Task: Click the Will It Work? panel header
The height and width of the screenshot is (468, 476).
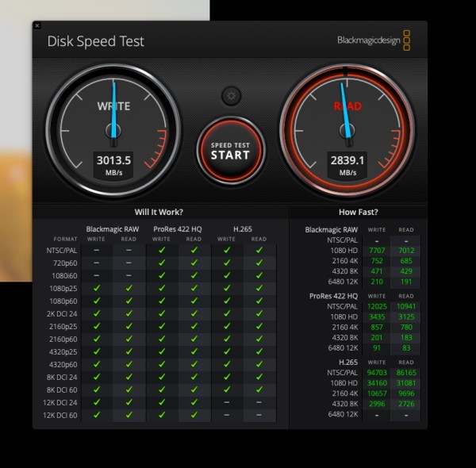Action: coord(159,212)
